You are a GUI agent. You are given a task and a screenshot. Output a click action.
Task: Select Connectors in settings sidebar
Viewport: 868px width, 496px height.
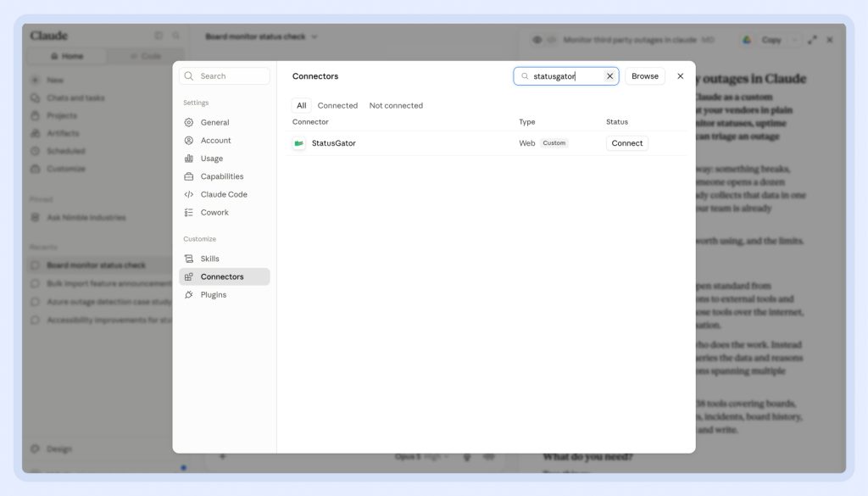coord(224,276)
